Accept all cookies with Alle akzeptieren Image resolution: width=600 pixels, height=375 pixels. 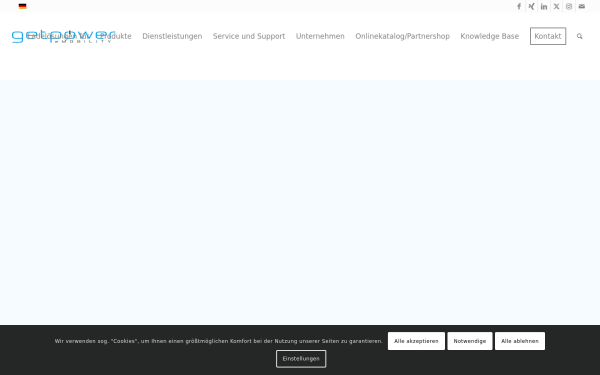pyautogui.click(x=416, y=341)
